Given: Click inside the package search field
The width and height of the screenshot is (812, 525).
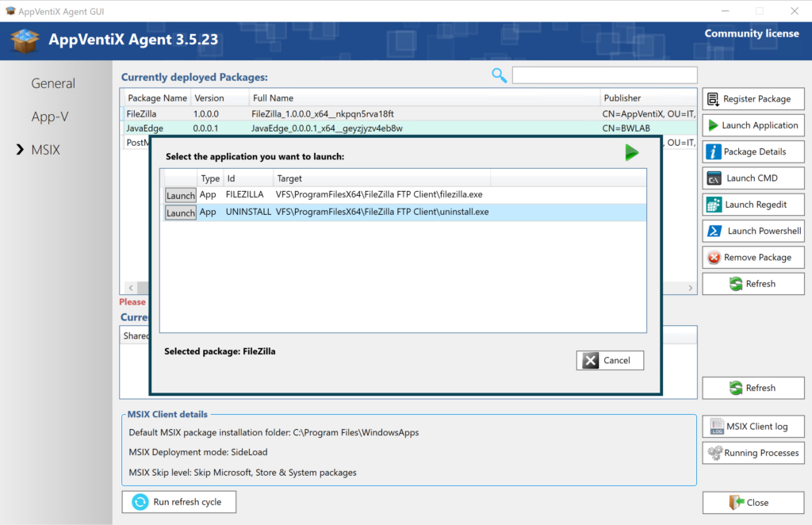Looking at the screenshot, I should (x=604, y=75).
